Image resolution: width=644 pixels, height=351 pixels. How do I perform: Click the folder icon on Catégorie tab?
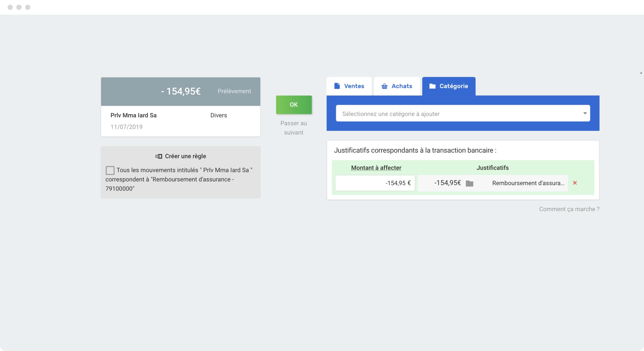click(x=432, y=86)
